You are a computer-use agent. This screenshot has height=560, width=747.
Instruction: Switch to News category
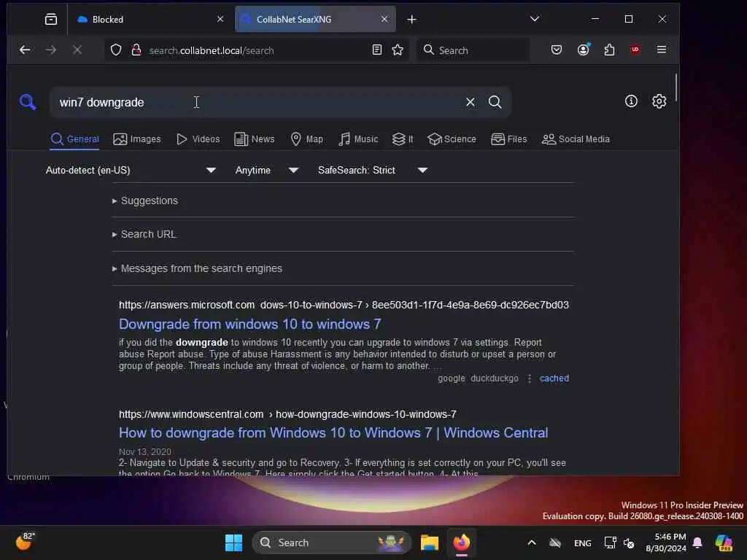click(255, 139)
